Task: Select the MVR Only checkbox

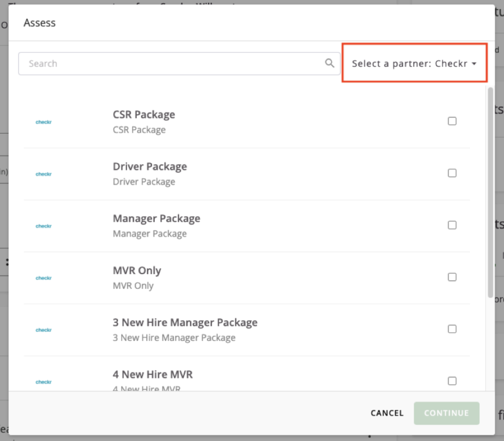Action: [452, 277]
